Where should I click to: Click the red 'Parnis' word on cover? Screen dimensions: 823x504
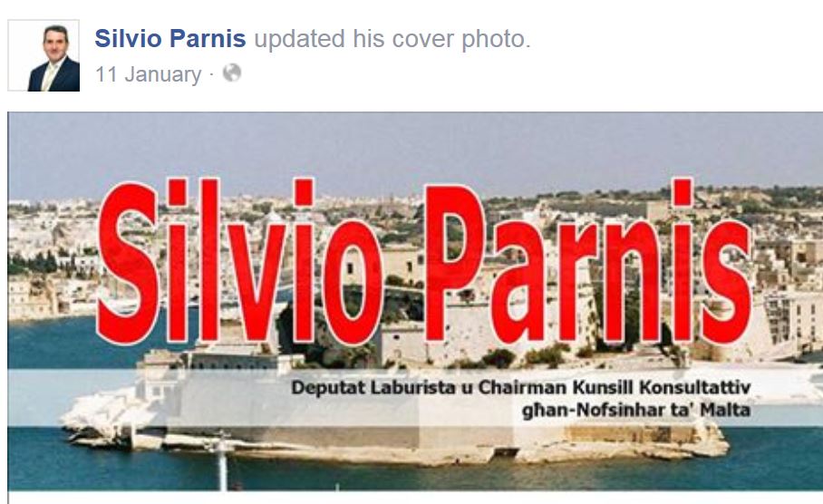588,261
